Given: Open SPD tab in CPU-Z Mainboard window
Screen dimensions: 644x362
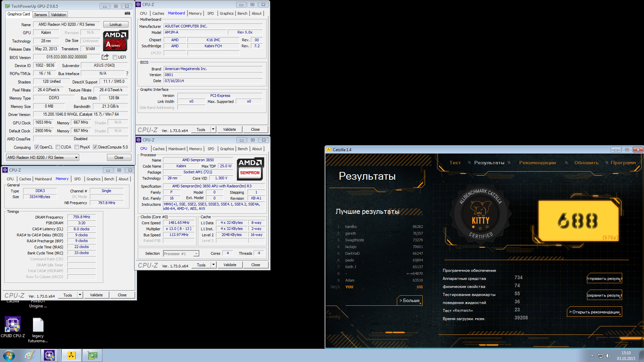Looking at the screenshot, I should (x=210, y=13).
